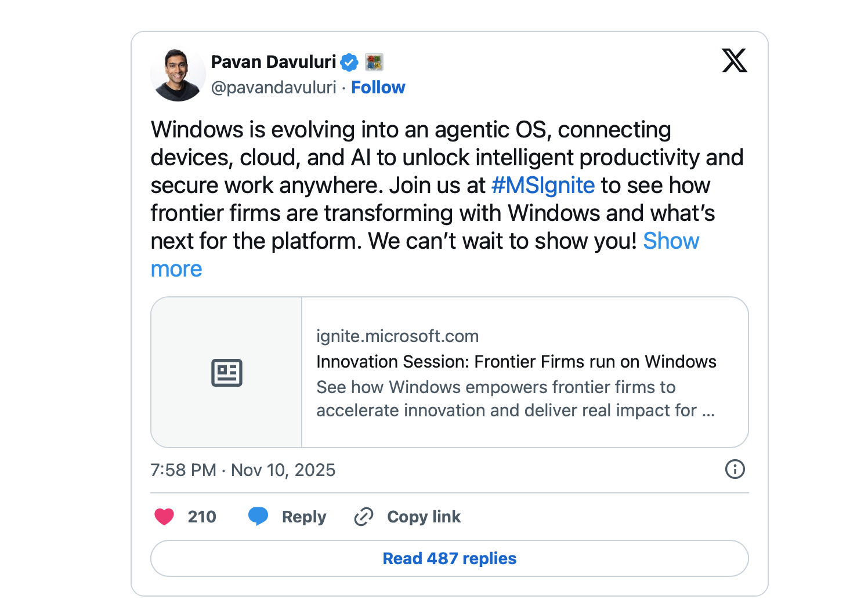Image resolution: width=868 pixels, height=603 pixels.
Task: Expand the tweet with Show more
Action: click(671, 241)
